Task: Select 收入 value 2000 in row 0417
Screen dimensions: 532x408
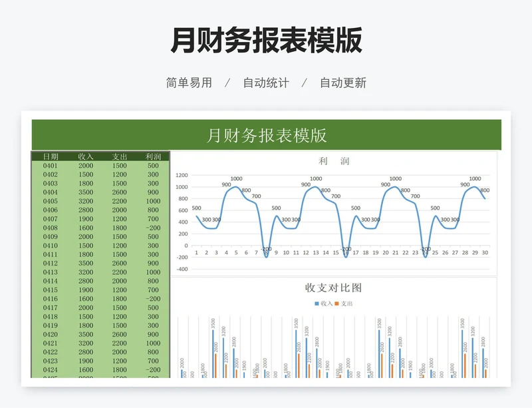Action: (86, 307)
